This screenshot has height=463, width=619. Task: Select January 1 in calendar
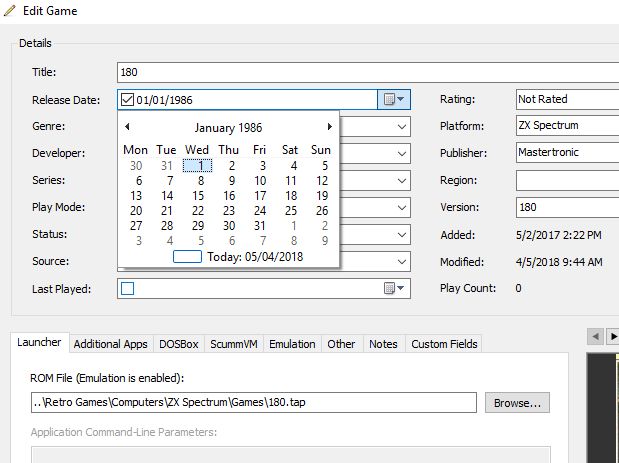point(197,165)
